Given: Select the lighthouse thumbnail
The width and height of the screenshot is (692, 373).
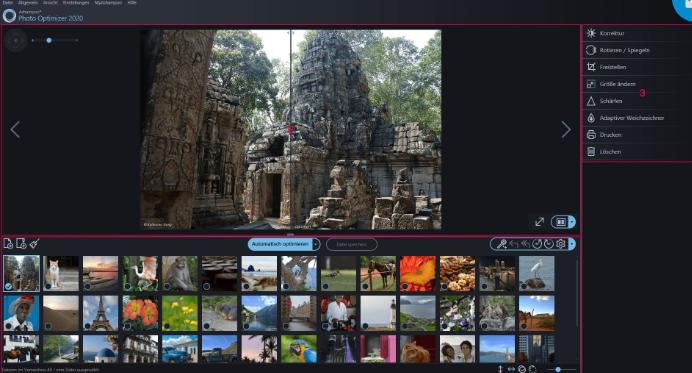Looking at the screenshot, I should click(x=378, y=313).
